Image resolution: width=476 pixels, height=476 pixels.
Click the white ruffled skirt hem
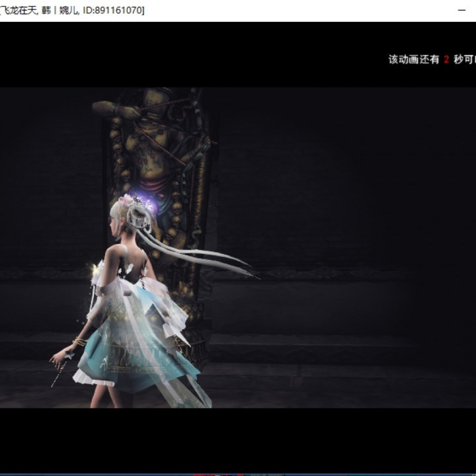89,378
